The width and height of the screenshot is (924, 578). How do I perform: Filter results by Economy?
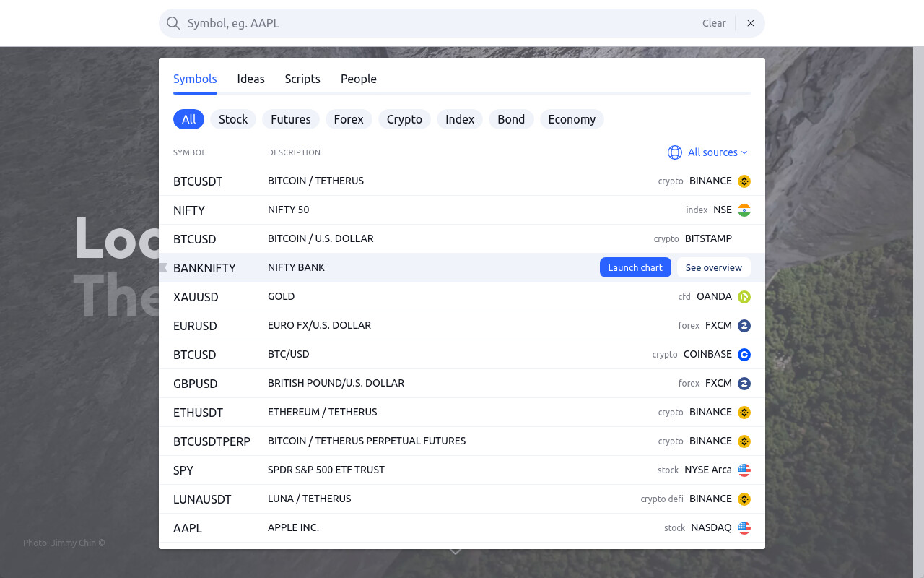click(572, 119)
